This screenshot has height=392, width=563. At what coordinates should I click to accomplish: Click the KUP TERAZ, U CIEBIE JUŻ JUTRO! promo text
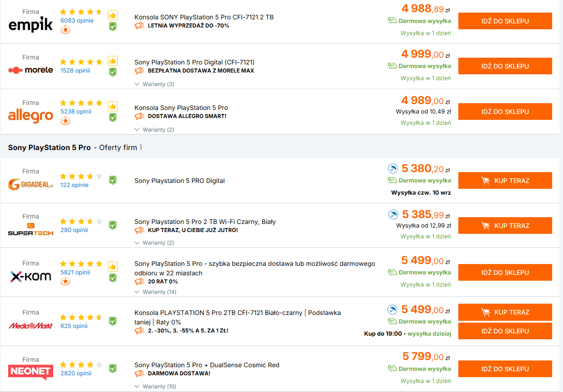tap(193, 230)
